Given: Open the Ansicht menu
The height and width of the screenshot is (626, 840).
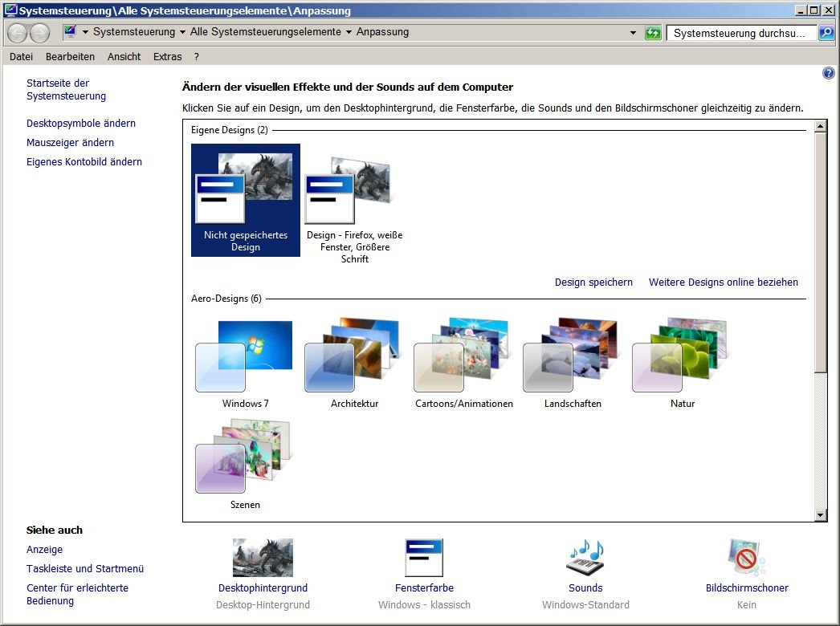Looking at the screenshot, I should coord(124,57).
